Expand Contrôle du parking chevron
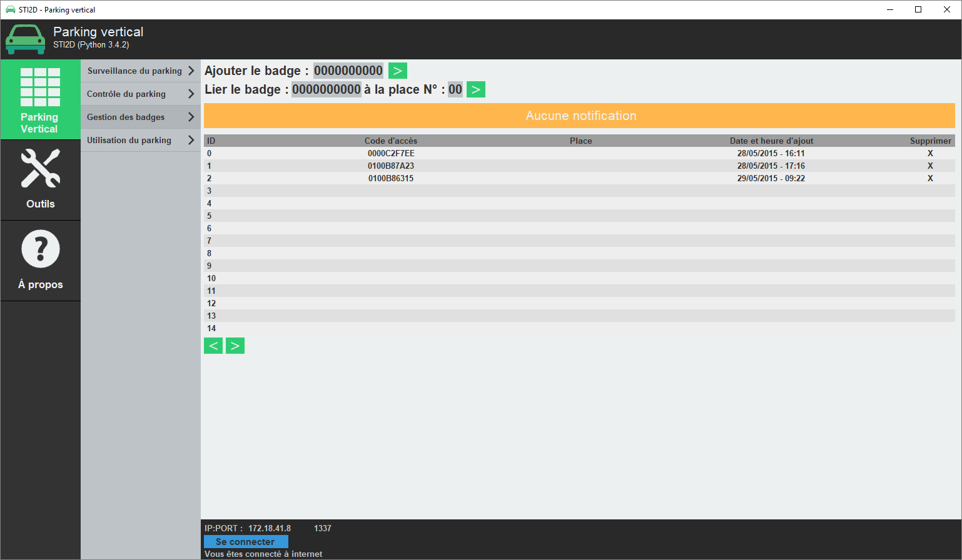962x560 pixels. [x=191, y=94]
